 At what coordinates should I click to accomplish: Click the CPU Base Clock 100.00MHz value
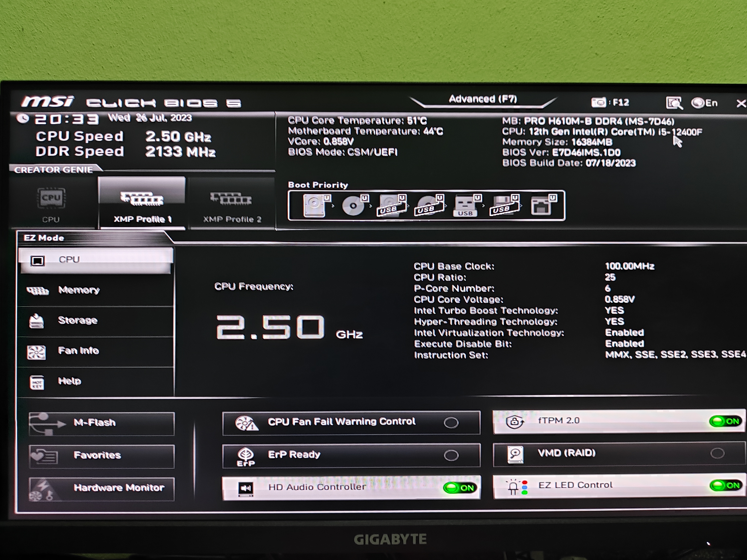(x=630, y=266)
